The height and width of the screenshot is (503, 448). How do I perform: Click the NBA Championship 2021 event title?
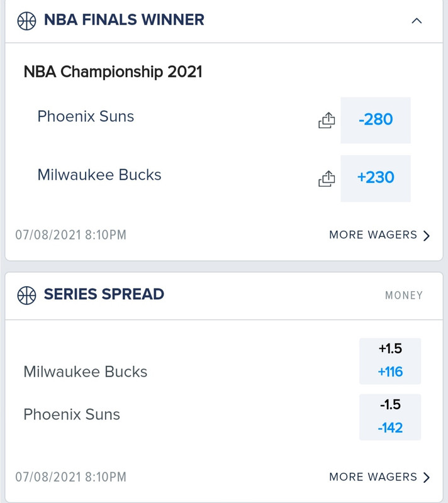113,72
